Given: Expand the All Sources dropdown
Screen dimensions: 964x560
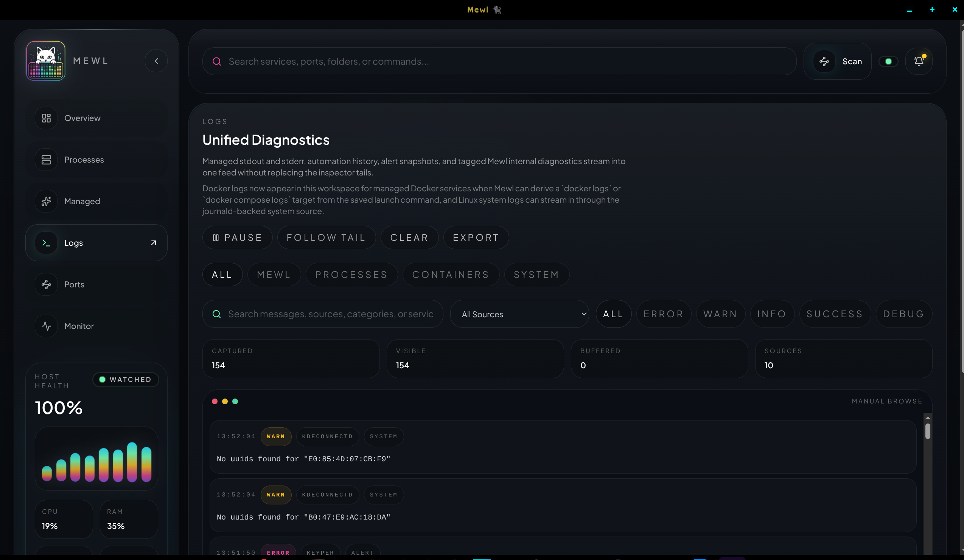Looking at the screenshot, I should point(519,314).
